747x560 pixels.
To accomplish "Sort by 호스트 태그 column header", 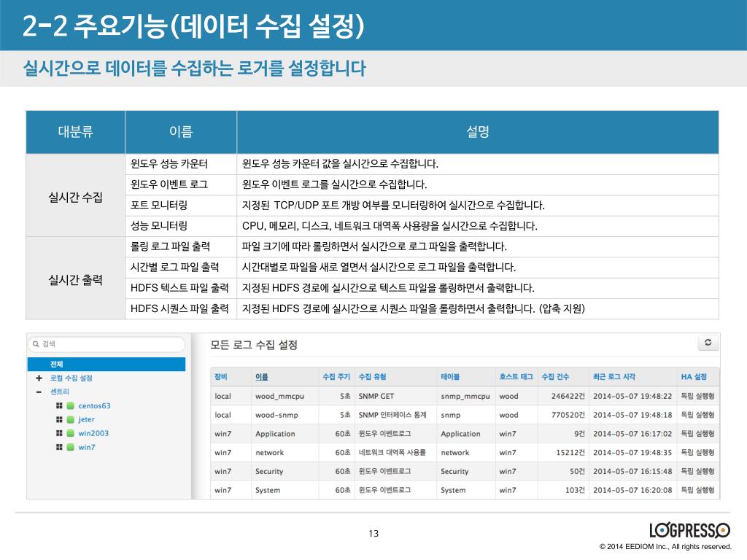I will (516, 377).
